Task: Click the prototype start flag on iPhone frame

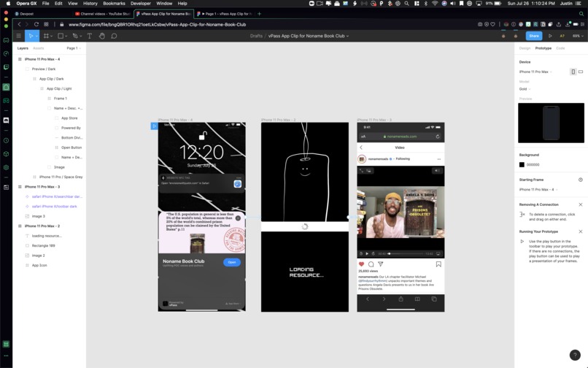Action: coord(154,126)
